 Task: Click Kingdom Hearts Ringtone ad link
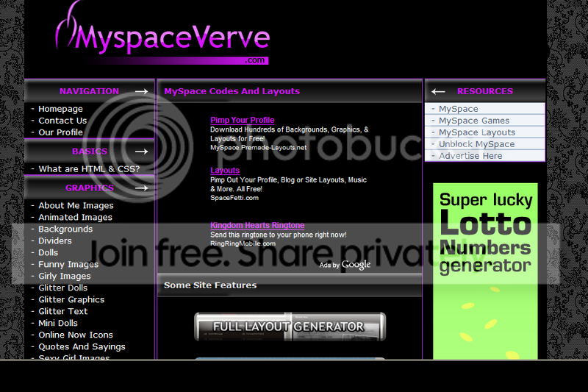coord(257,225)
